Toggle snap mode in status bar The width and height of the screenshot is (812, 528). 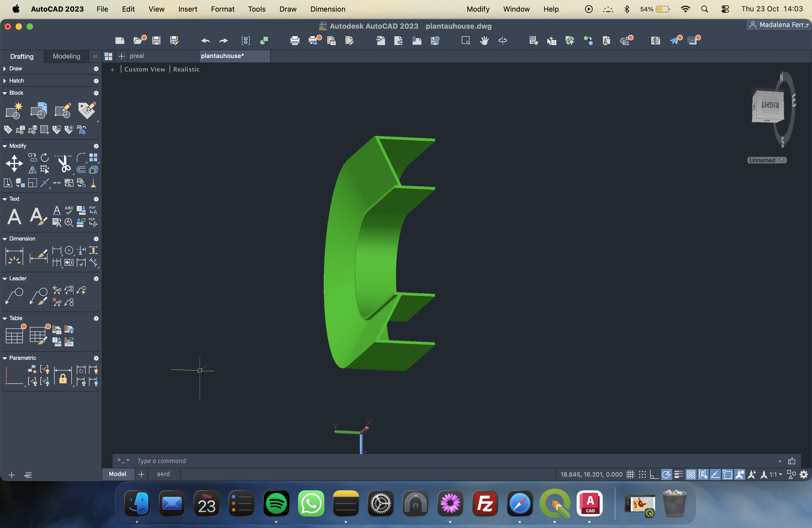point(642,474)
